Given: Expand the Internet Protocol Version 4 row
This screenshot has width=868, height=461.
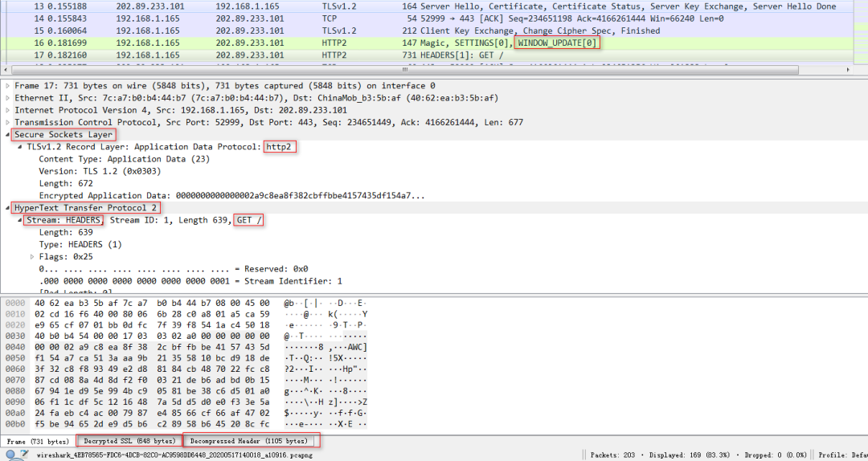Looking at the screenshot, I should click(x=8, y=110).
